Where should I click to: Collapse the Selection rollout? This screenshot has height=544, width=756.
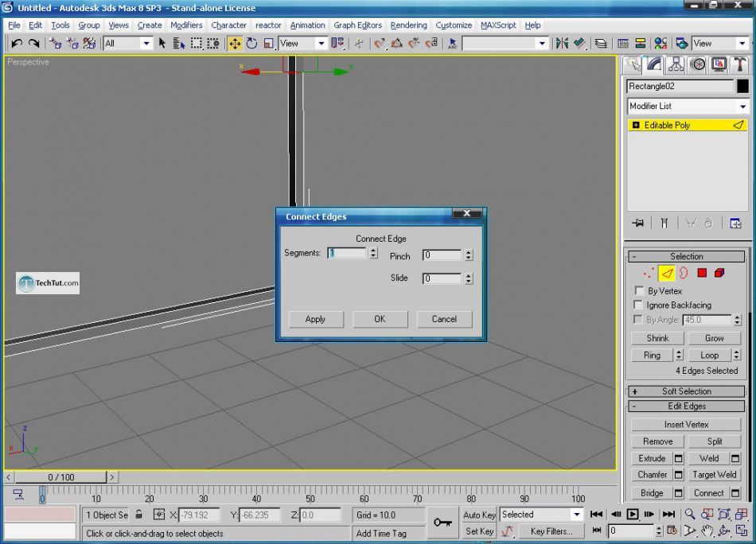(687, 256)
